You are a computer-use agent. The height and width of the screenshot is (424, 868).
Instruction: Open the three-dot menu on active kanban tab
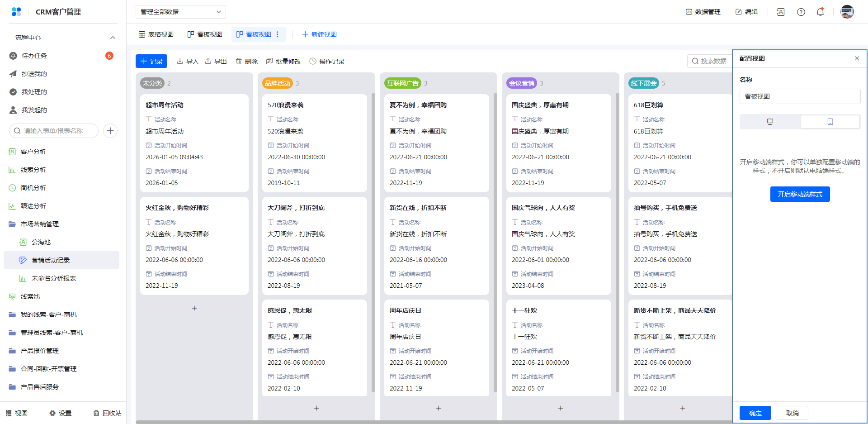pos(278,34)
